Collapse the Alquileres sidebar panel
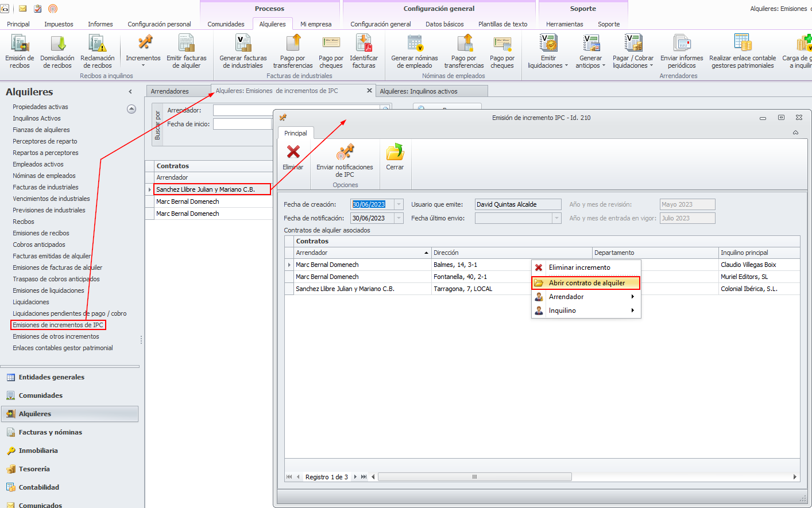This screenshot has height=508, width=812. (131, 92)
